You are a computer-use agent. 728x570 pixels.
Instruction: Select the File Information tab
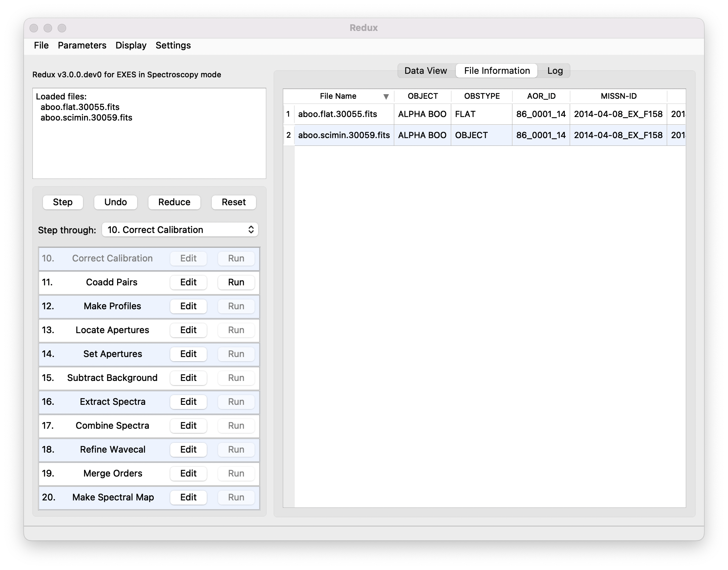tap(496, 70)
